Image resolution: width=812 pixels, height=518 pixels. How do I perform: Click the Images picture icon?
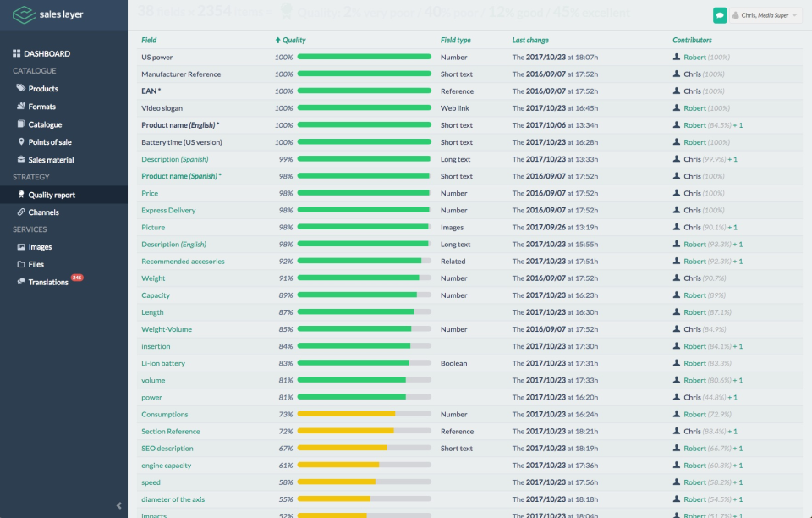pyautogui.click(x=21, y=247)
